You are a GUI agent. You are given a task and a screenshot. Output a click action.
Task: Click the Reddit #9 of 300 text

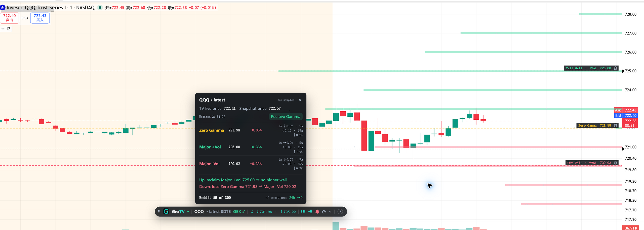pyautogui.click(x=215, y=198)
